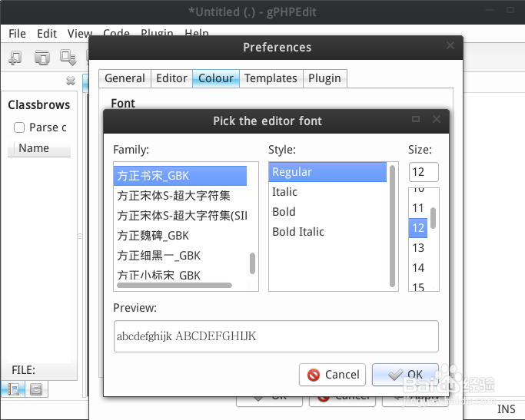Viewport: 525px width, 420px height.
Task: Open the File menu
Action: coord(17,34)
